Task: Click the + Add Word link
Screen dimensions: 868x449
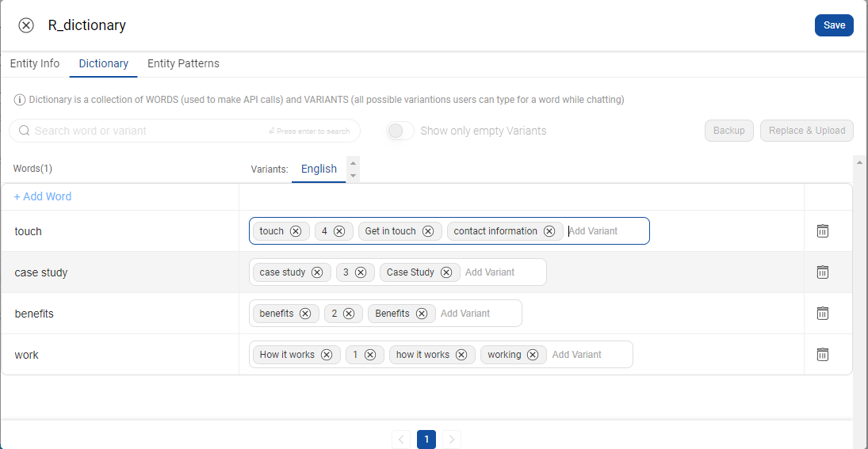Action: (x=43, y=197)
